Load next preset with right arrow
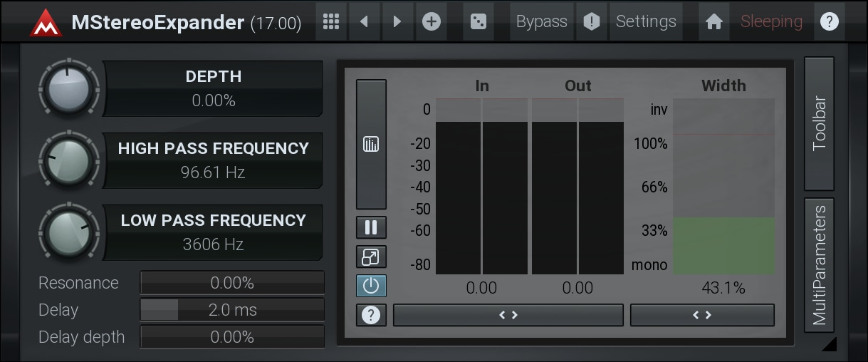This screenshot has width=868, height=362. tap(397, 21)
